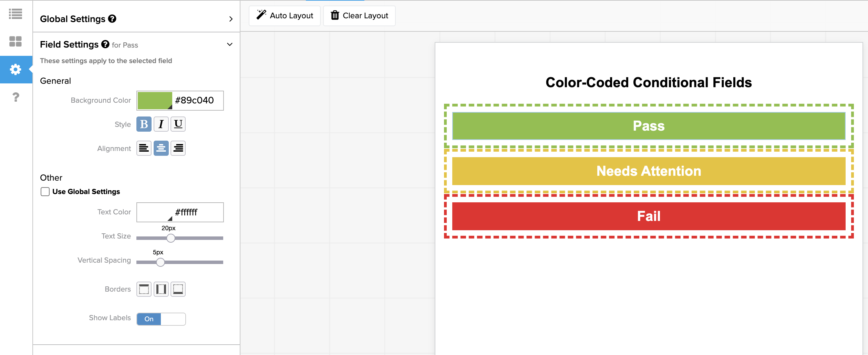Click the Field Settings help icon

(x=105, y=44)
